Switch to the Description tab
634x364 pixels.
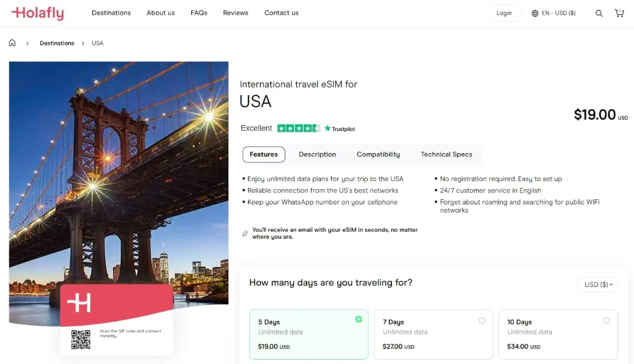pyautogui.click(x=317, y=155)
